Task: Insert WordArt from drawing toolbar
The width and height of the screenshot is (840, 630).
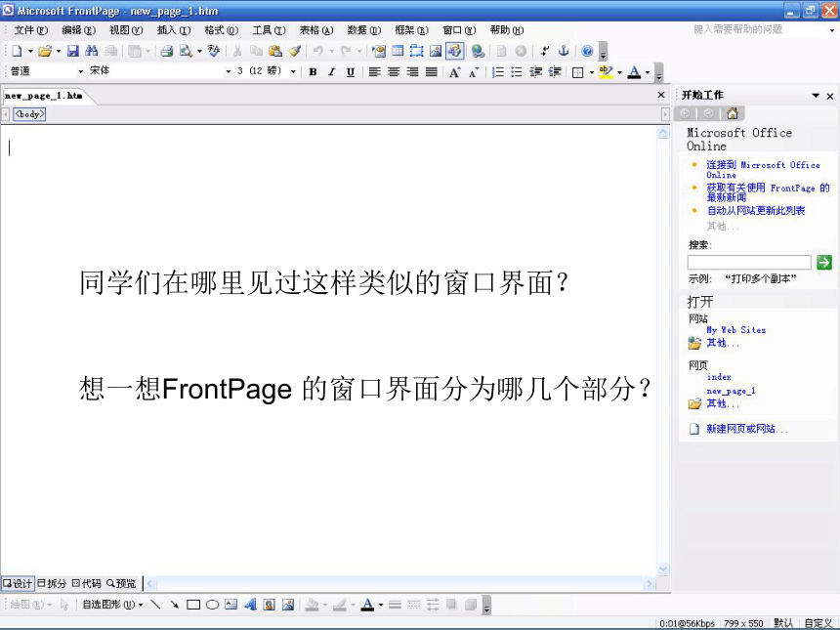Action: (x=250, y=605)
